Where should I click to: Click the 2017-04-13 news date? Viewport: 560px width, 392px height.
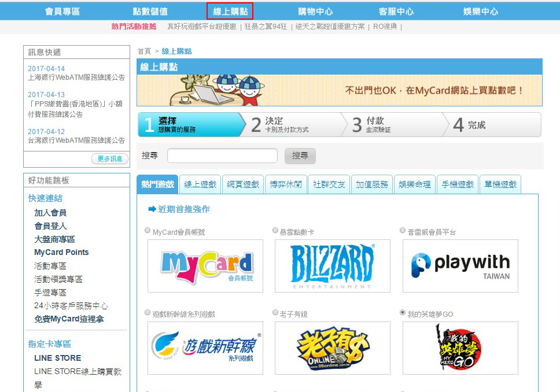tap(46, 95)
